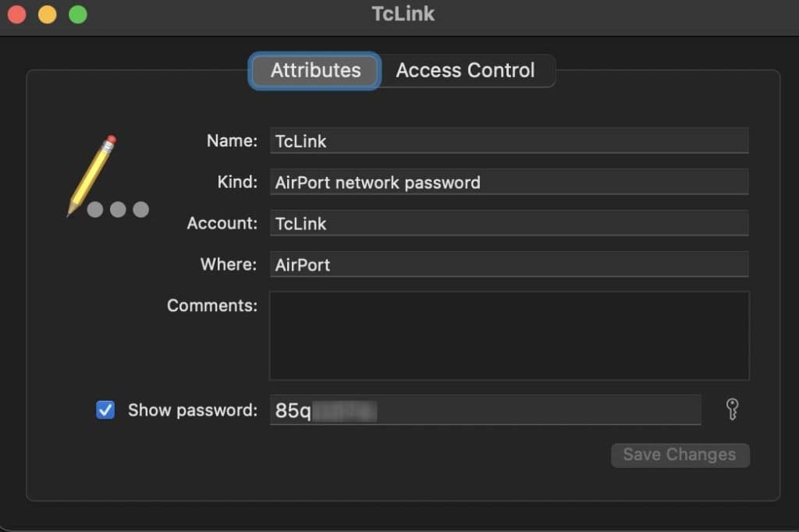This screenshot has width=799, height=532.
Task: Switch to the Attributes tab
Action: tap(314, 70)
